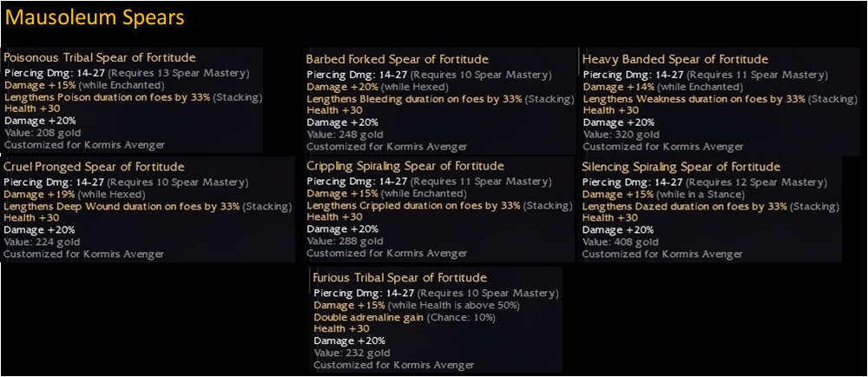Click the Lengthens Poison duration line

tap(133, 97)
